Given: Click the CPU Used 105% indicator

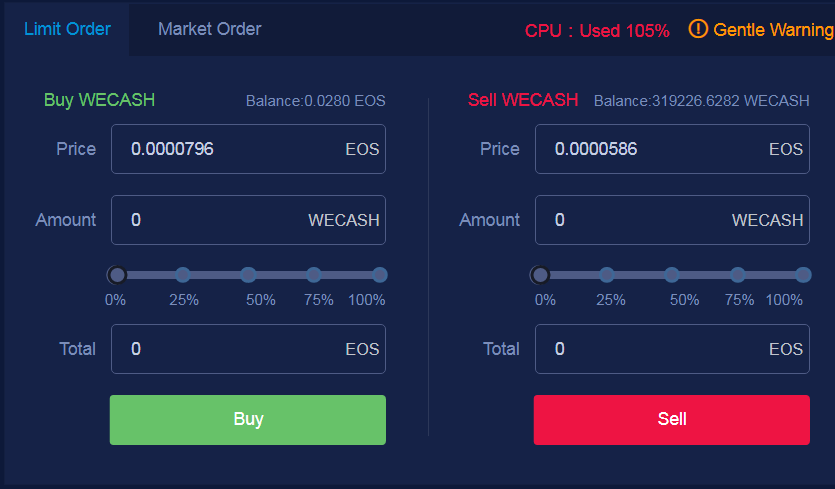Looking at the screenshot, I should (597, 31).
